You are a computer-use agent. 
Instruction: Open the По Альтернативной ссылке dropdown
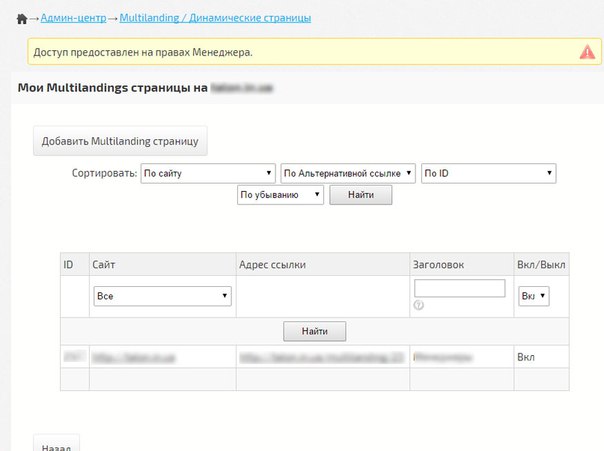click(x=348, y=174)
